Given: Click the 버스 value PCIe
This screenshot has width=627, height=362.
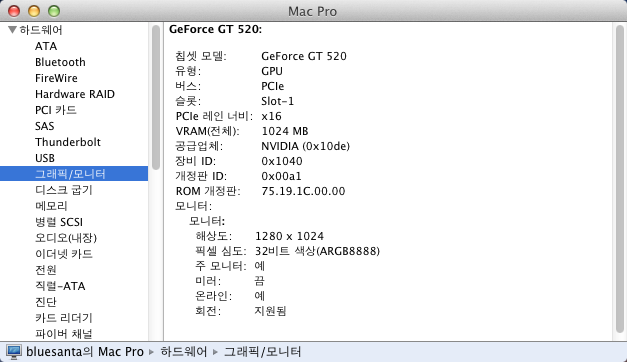Looking at the screenshot, I should click(x=273, y=86).
